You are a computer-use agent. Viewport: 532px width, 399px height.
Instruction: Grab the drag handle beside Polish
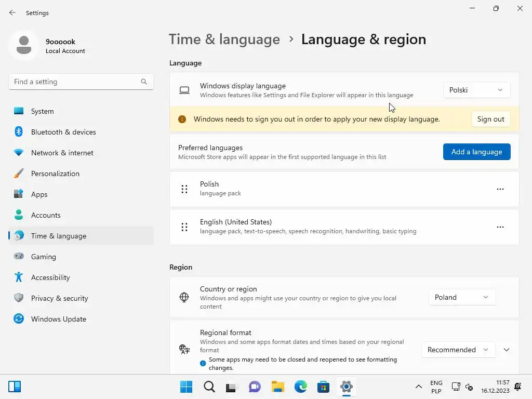tap(184, 189)
